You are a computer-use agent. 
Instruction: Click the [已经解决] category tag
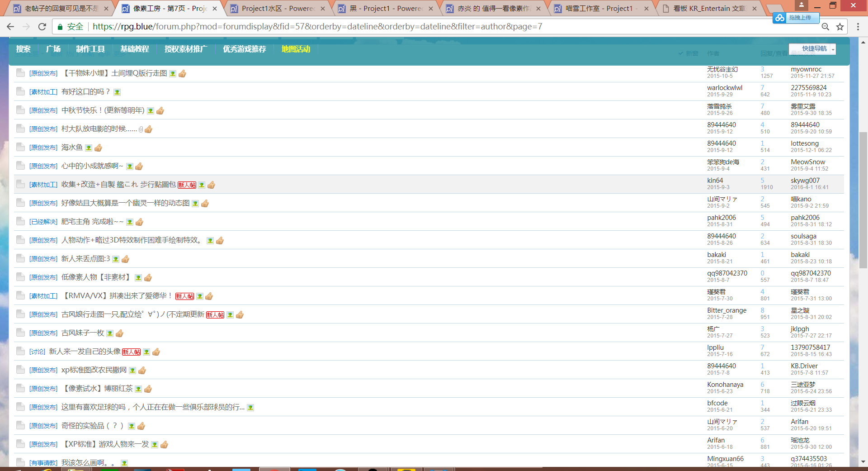pyautogui.click(x=43, y=222)
